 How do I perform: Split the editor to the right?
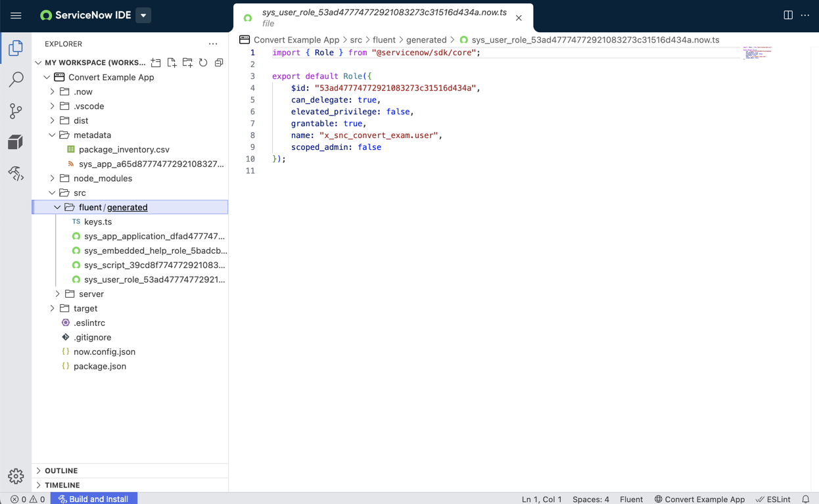click(788, 15)
